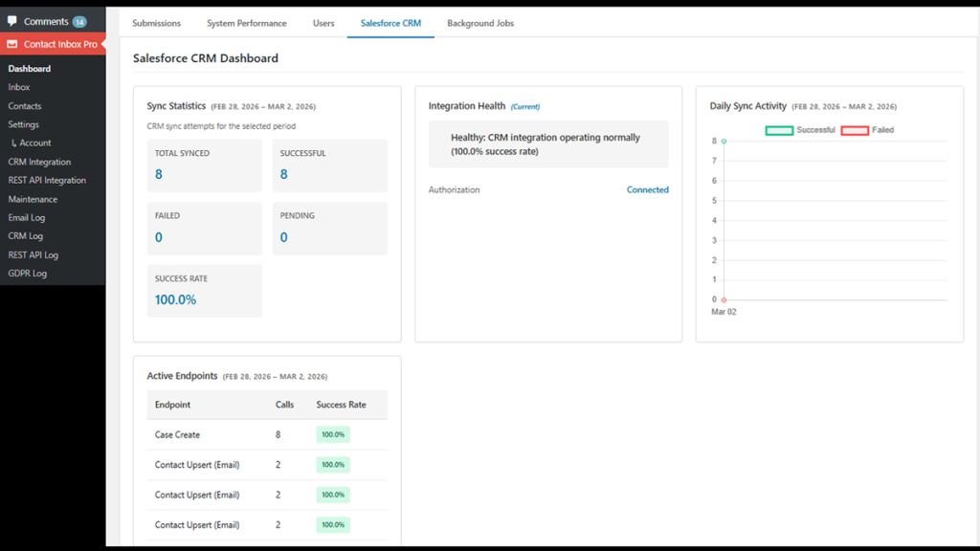Screen dimensions: 980x551
Task: Select Dashboard in the plugin sidebar
Action: (29, 68)
